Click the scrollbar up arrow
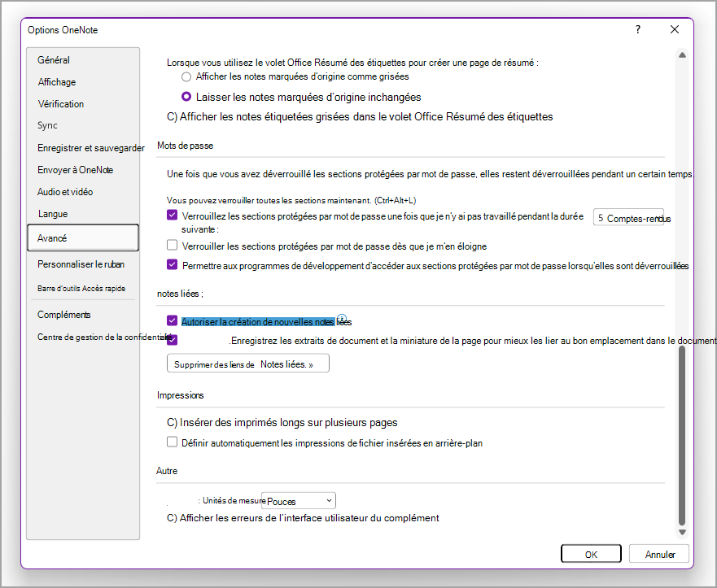The height and width of the screenshot is (588, 717). pos(682,54)
